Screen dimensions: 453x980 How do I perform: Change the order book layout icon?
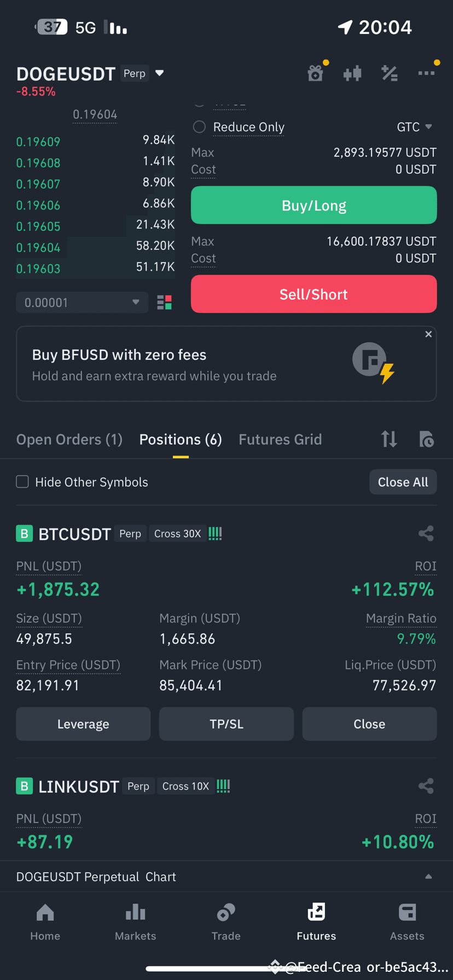[164, 302]
